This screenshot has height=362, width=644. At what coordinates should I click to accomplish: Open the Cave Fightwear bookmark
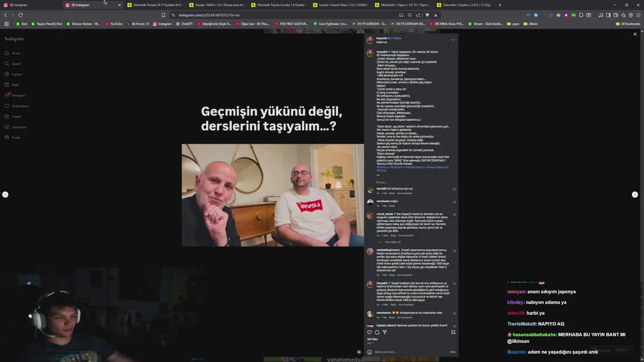click(x=330, y=24)
